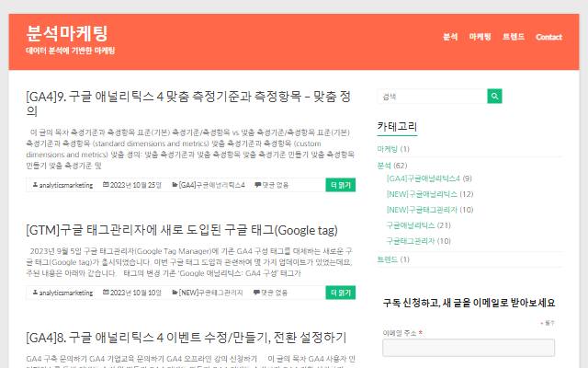Open [NEW]구글태그관리자 category tag in post meta
This screenshot has width=588, height=368.
[x=210, y=293]
